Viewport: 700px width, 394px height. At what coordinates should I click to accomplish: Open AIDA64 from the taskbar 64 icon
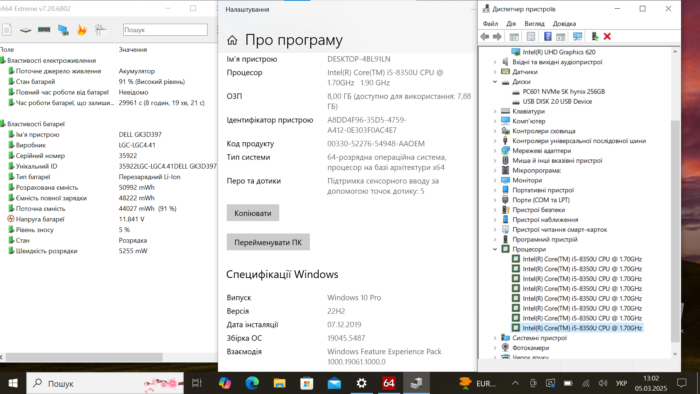click(x=388, y=383)
